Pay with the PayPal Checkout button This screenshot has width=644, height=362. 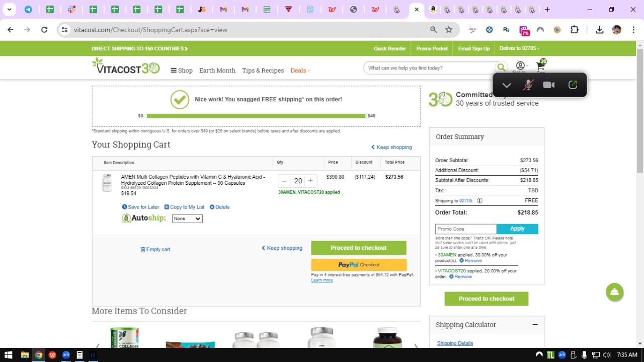(x=359, y=265)
